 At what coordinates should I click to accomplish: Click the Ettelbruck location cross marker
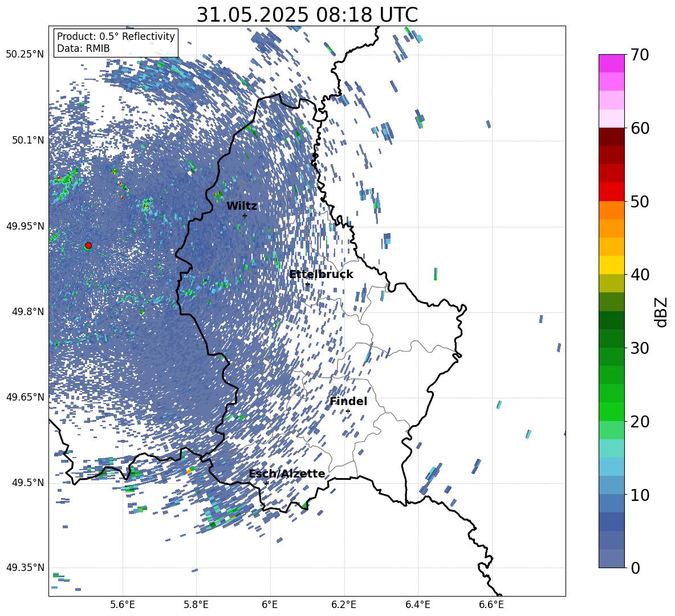(x=307, y=284)
